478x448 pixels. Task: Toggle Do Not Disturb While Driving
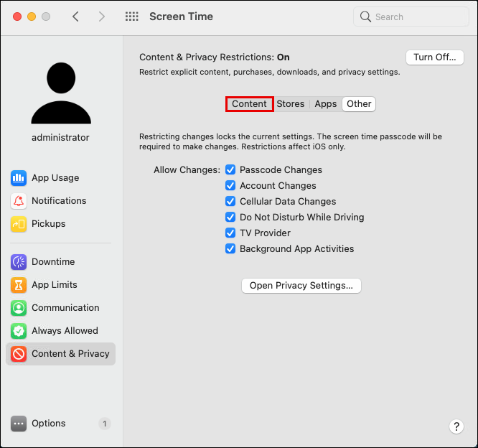pyautogui.click(x=230, y=217)
